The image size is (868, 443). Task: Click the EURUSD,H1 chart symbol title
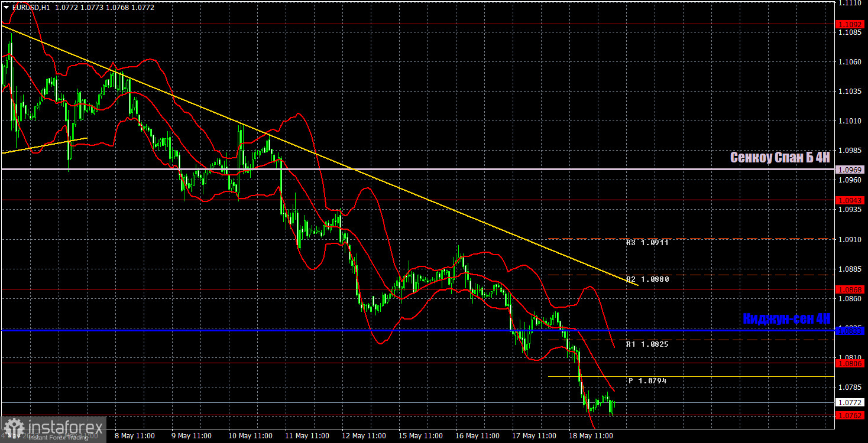pos(31,8)
